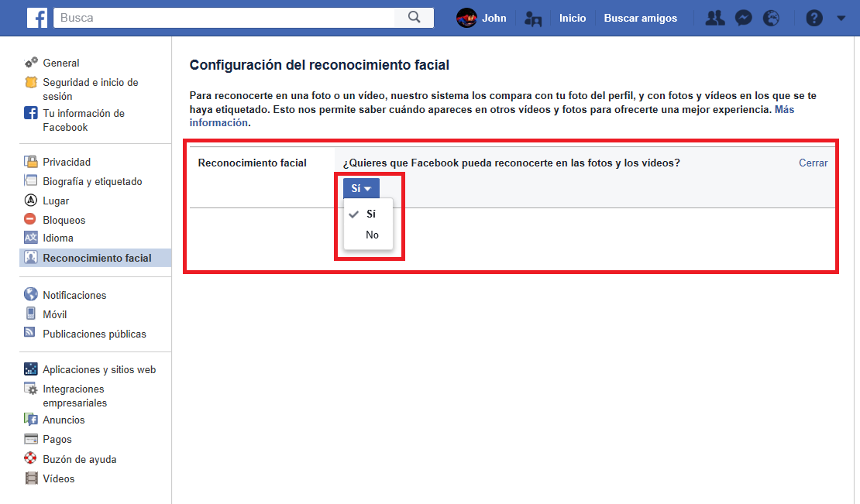The image size is (860, 504).
Task: Click the Seguridad shield icon
Action: click(x=31, y=82)
